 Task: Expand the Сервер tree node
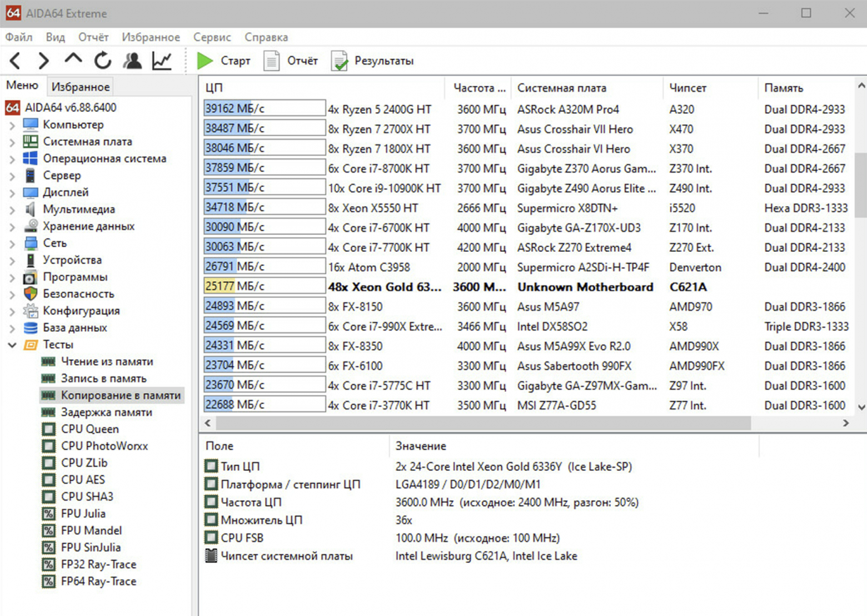(x=12, y=176)
